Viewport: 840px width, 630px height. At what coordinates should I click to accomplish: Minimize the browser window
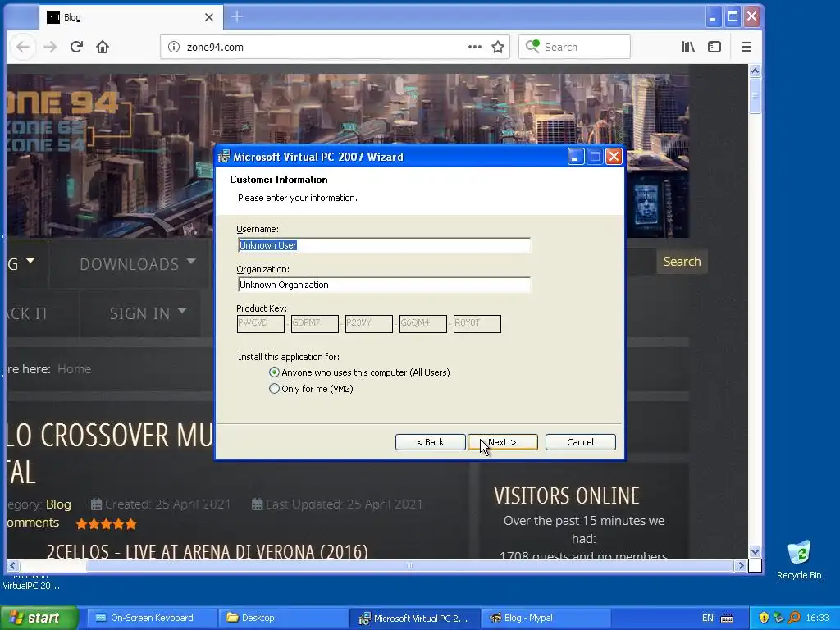tap(713, 17)
